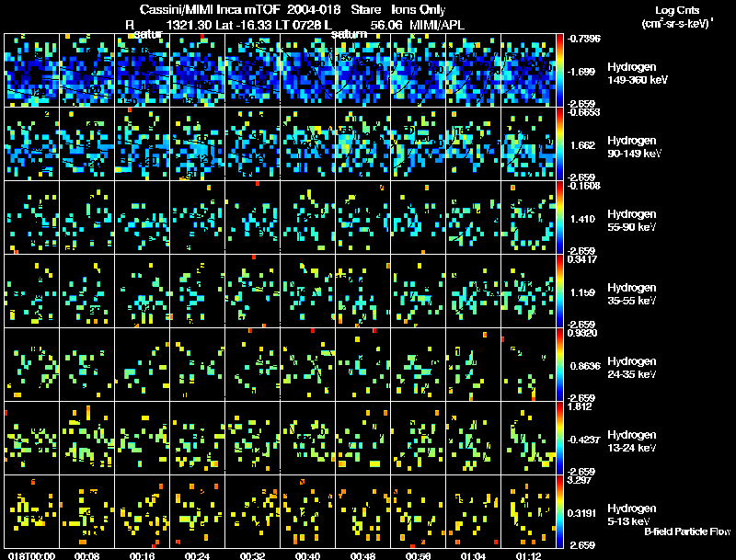Click the '-0.7396' color bar maximum
The image size is (736, 560).
pos(584,39)
